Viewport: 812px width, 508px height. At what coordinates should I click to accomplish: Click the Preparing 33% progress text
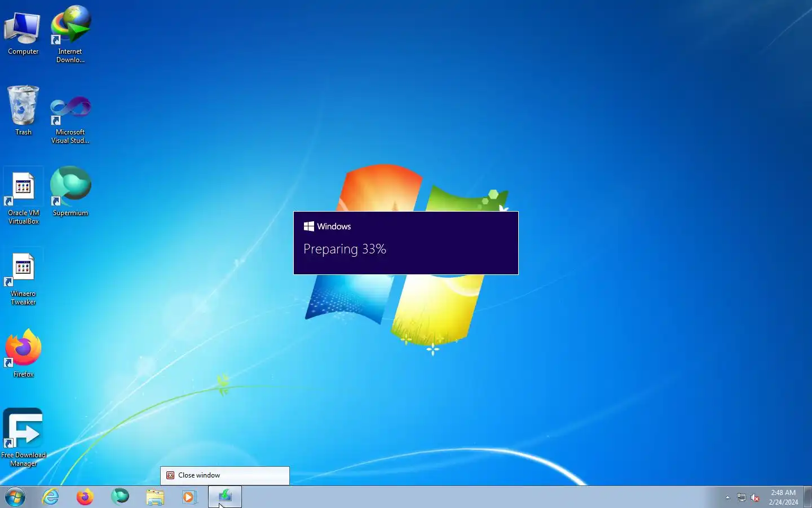(x=345, y=249)
